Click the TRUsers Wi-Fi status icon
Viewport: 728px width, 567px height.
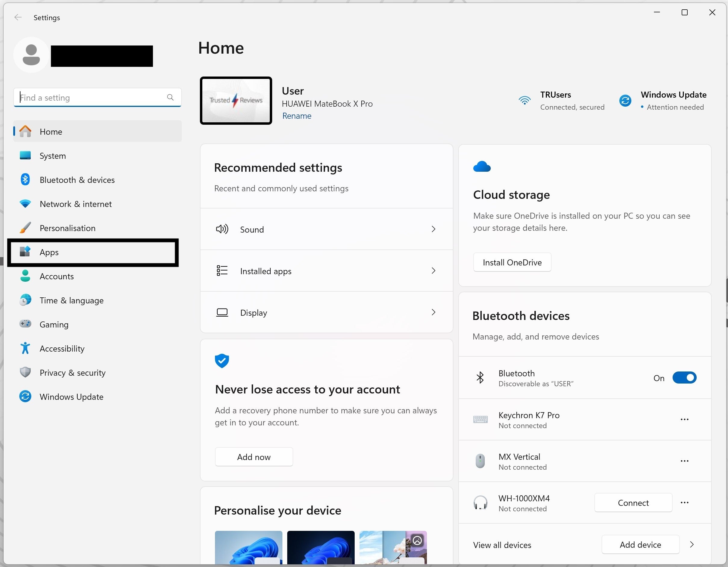[525, 100]
